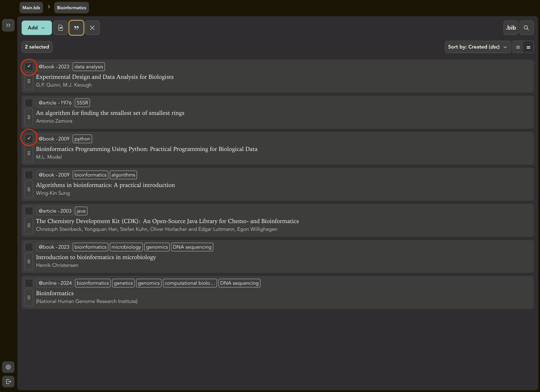Click the Bioinformatics breadcrumb item
The width and height of the screenshot is (540, 392).
[x=71, y=8]
